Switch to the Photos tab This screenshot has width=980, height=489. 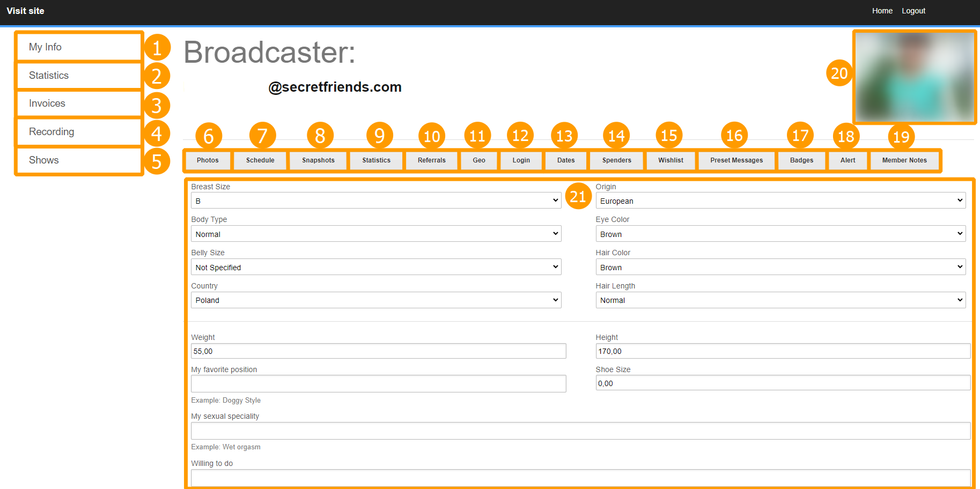coord(208,160)
